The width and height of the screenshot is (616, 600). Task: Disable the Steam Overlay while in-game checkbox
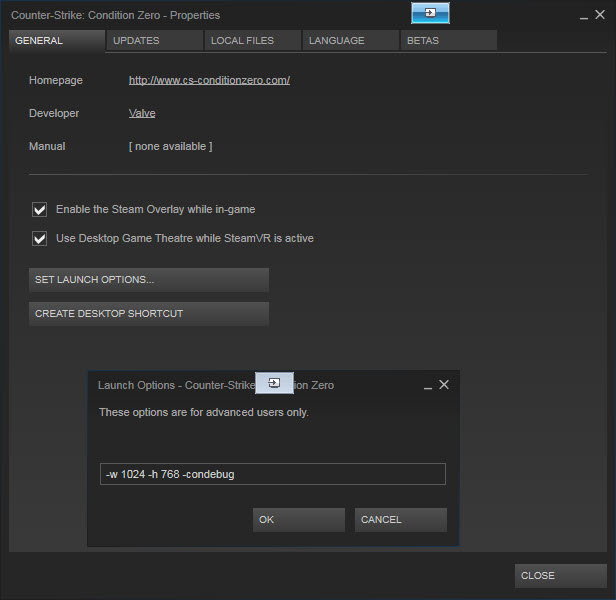(40, 210)
